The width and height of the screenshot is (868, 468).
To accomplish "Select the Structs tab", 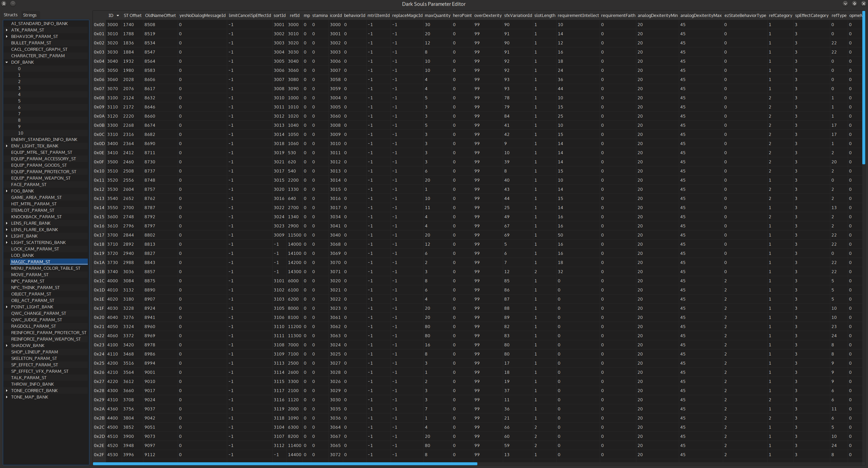I will (11, 15).
